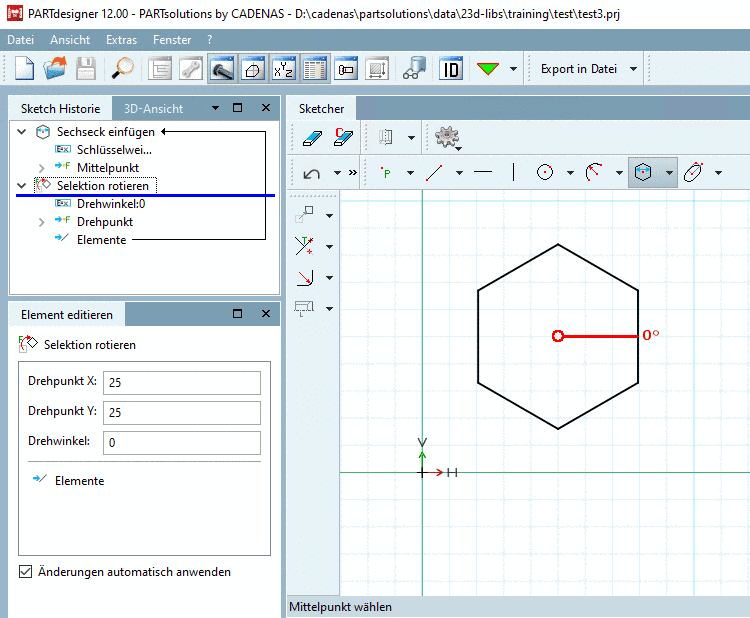Click the new document icon
The width and height of the screenshot is (750, 618).
point(24,69)
